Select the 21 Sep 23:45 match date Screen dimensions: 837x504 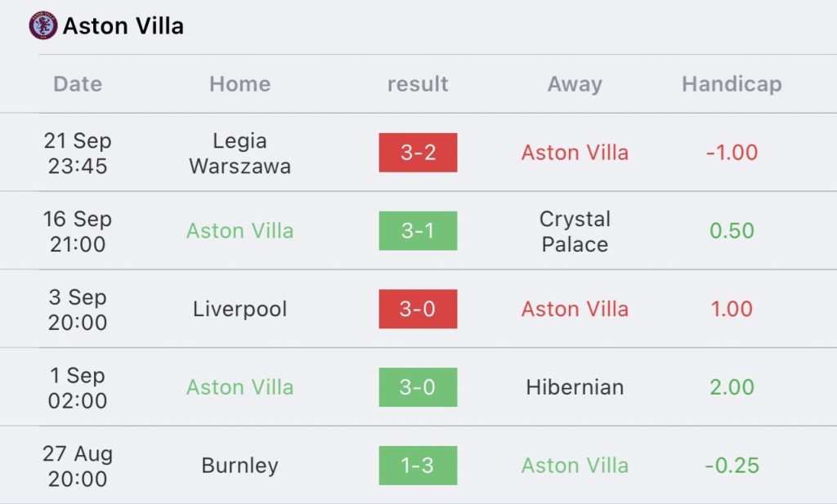click(x=78, y=153)
